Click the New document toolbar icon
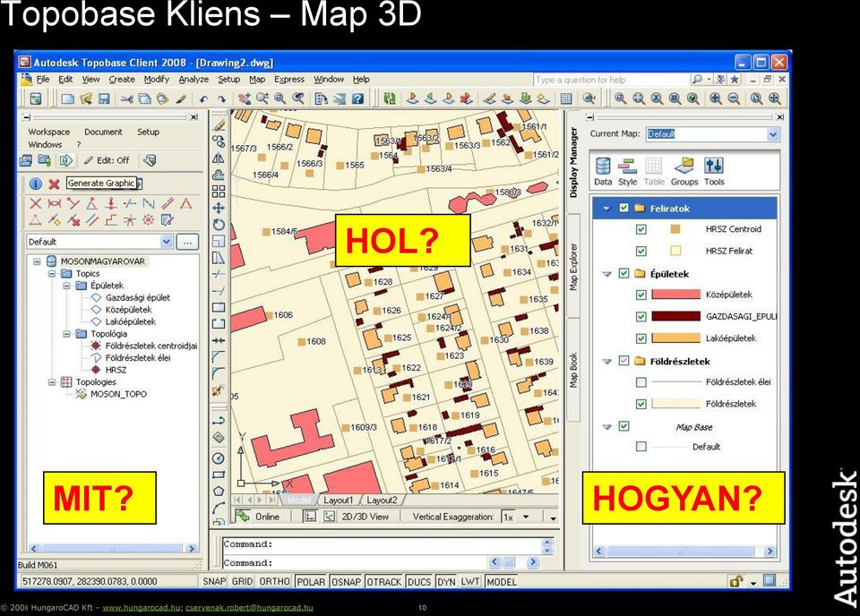 click(67, 99)
